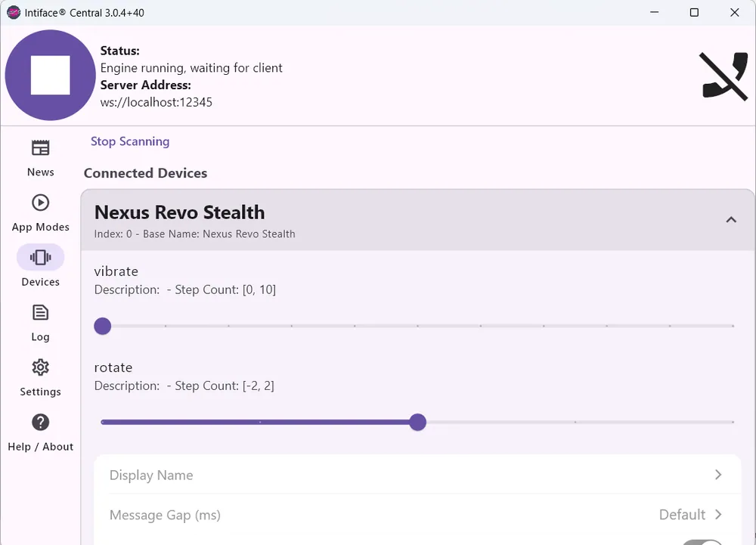The height and width of the screenshot is (545, 756).
Task: Open App Modes from the sidebar
Action: point(41,213)
